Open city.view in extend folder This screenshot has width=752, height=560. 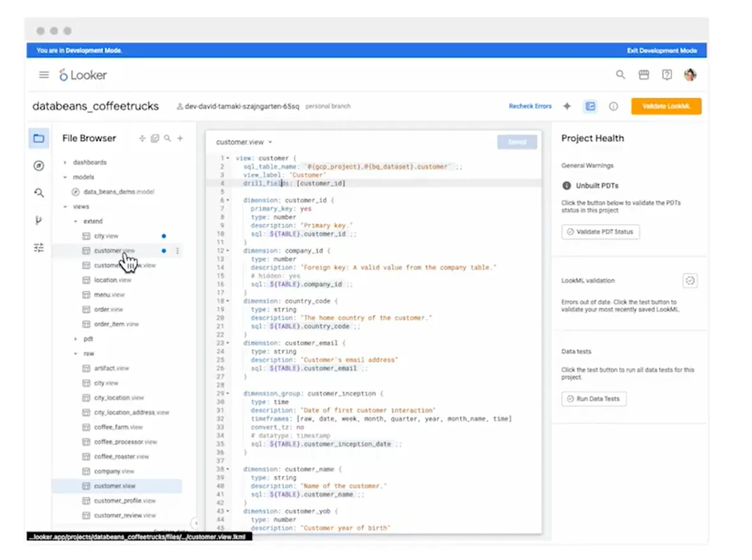106,236
